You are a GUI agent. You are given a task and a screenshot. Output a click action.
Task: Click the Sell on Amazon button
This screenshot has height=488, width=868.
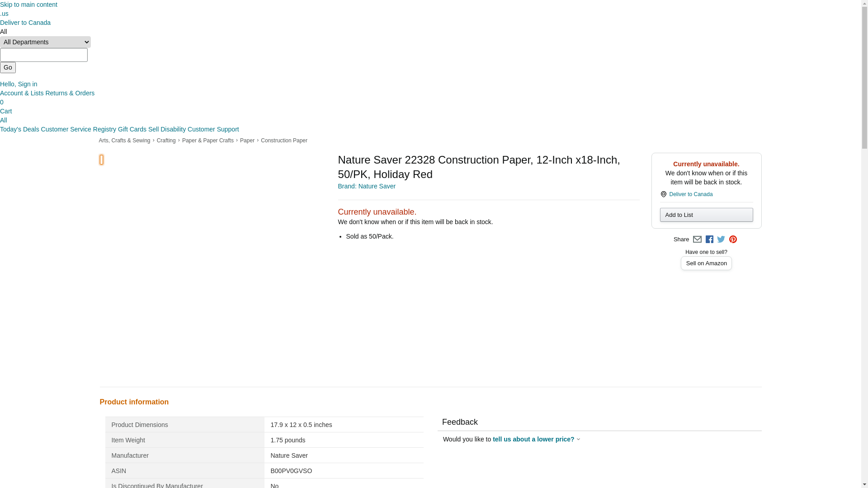706,263
